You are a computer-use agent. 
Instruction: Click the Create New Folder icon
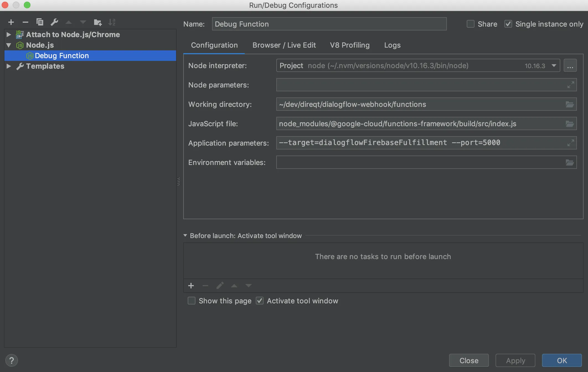click(x=97, y=22)
